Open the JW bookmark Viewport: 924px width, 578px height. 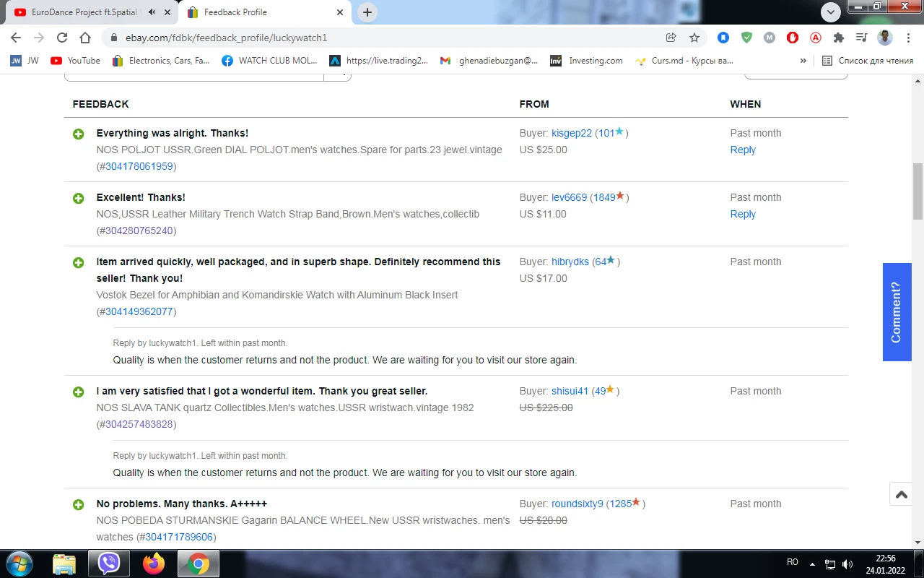point(25,61)
